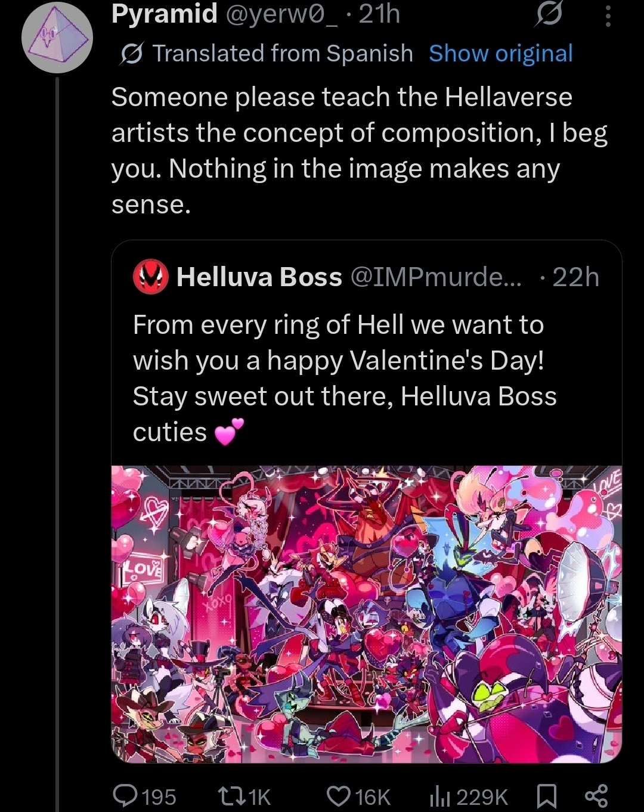Repost using the retweet arrows icon
This screenshot has width=644, height=812.
point(227,795)
